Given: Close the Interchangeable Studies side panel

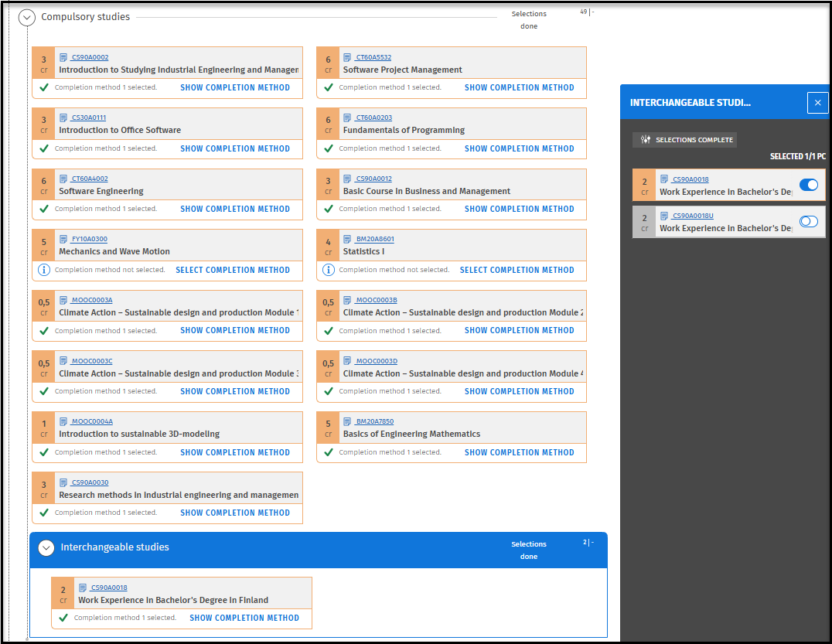Looking at the screenshot, I should pos(817,103).
